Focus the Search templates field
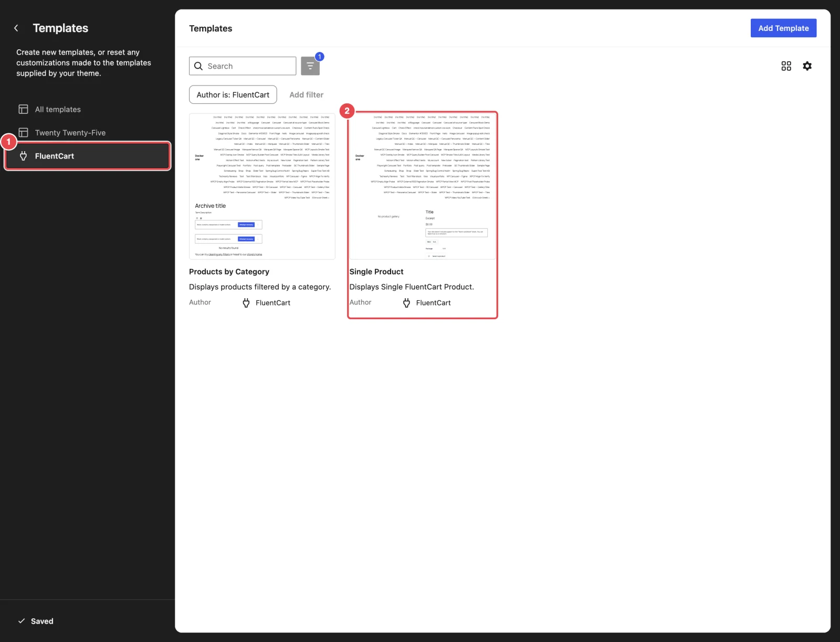This screenshot has height=642, width=840. [243, 66]
